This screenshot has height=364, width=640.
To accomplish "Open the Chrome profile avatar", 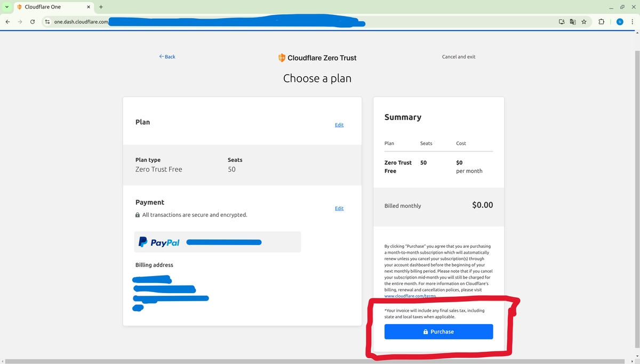I will [x=619, y=22].
